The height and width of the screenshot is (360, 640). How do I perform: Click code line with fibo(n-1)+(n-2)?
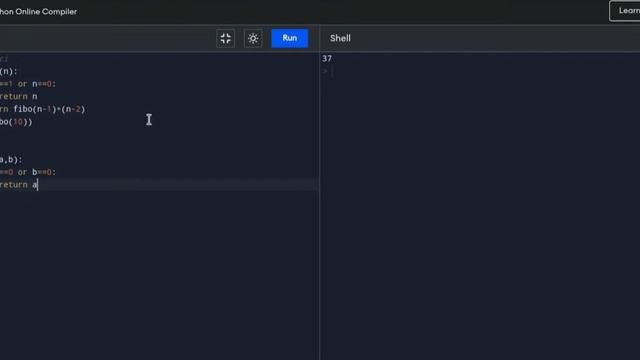tap(42, 109)
